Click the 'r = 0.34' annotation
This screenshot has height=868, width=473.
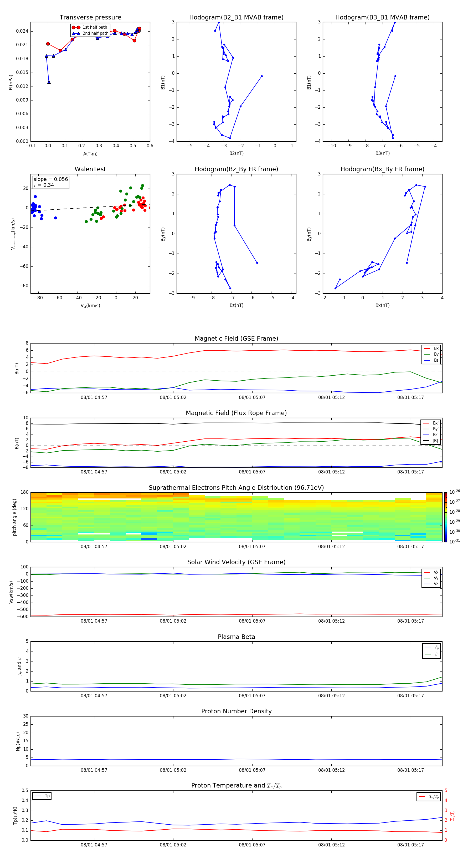[x=44, y=185]
